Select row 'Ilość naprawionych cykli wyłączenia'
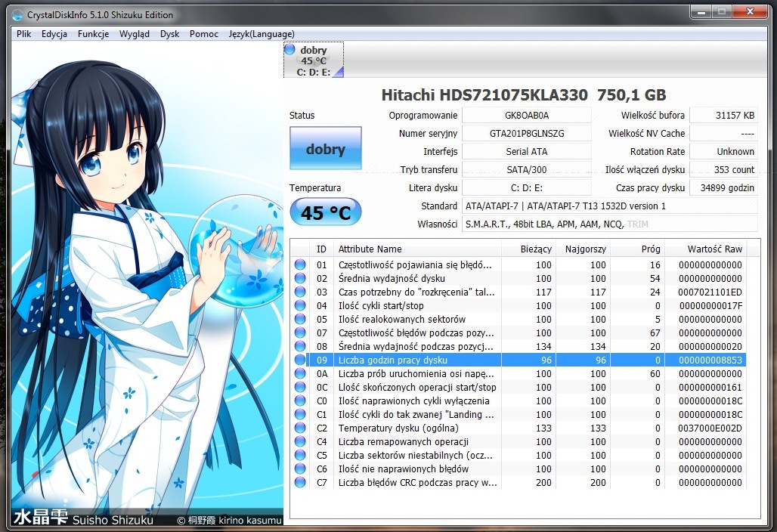 (518, 401)
